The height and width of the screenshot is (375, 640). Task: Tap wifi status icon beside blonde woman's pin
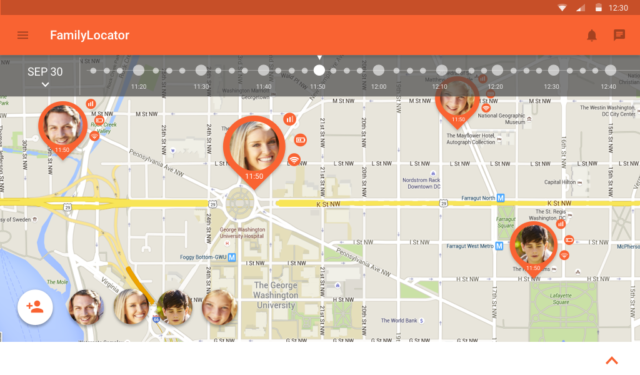tap(294, 159)
